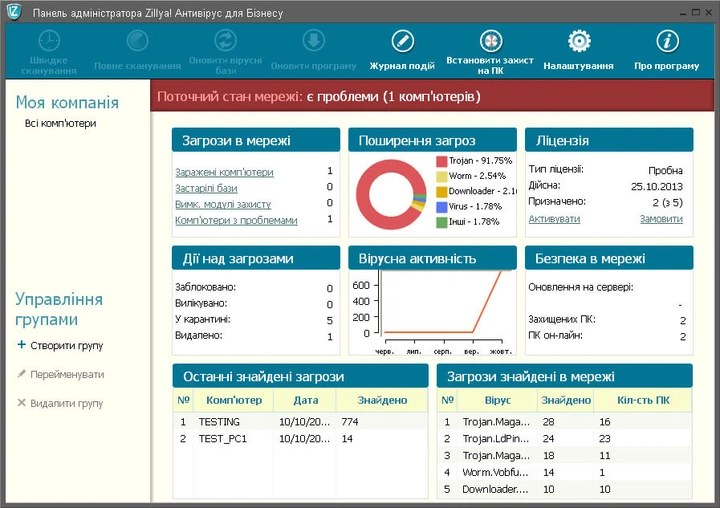Click the Швидке сканування clock icon
Screen dimensions: 720x508
coord(48,42)
